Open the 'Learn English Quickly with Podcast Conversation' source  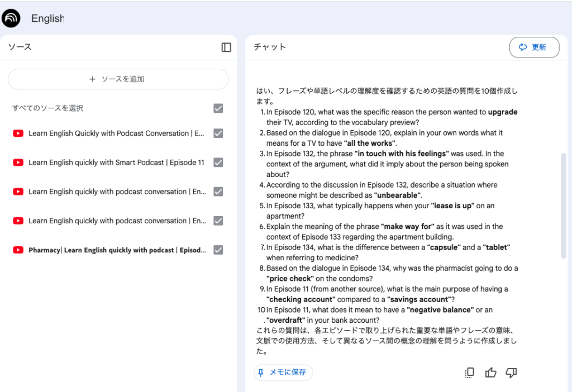coord(116,133)
